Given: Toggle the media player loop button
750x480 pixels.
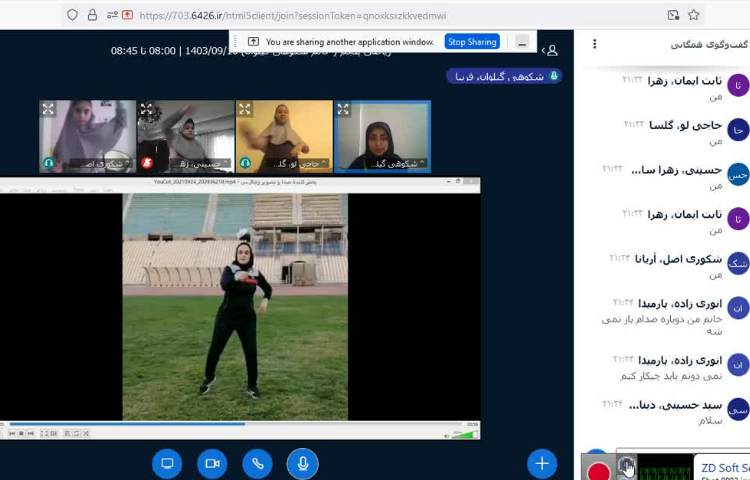Looking at the screenshot, I should (x=76, y=434).
